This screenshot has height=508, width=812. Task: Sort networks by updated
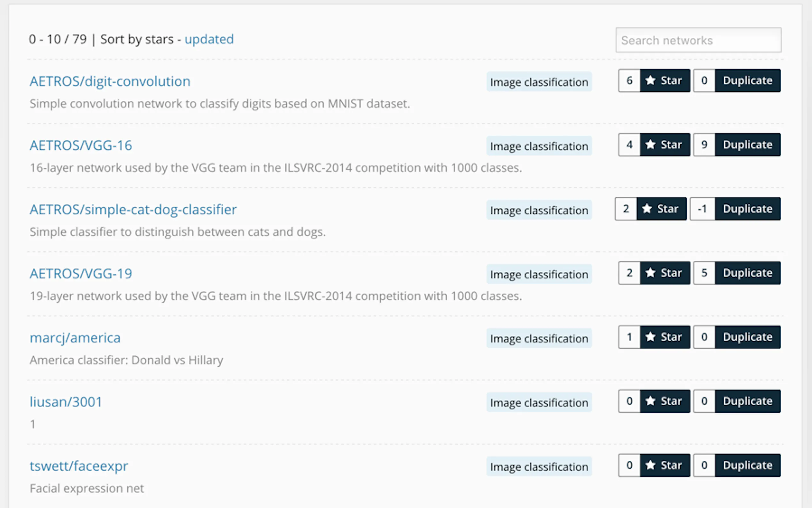click(x=209, y=39)
